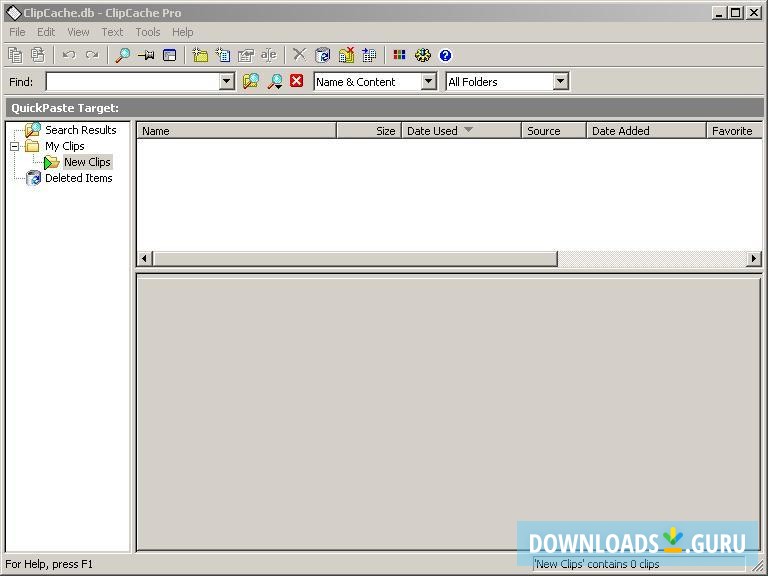Click the ClipCache title bar app icon

[13, 13]
